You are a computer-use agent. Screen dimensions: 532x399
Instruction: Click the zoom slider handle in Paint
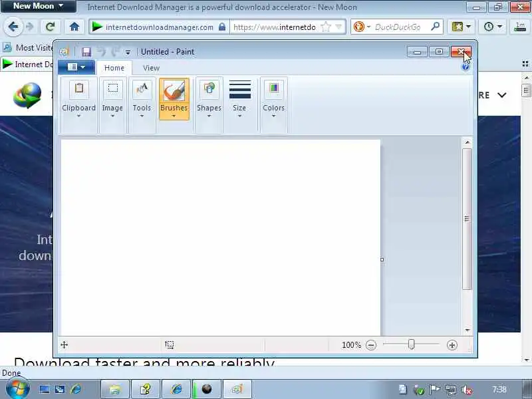pos(411,344)
